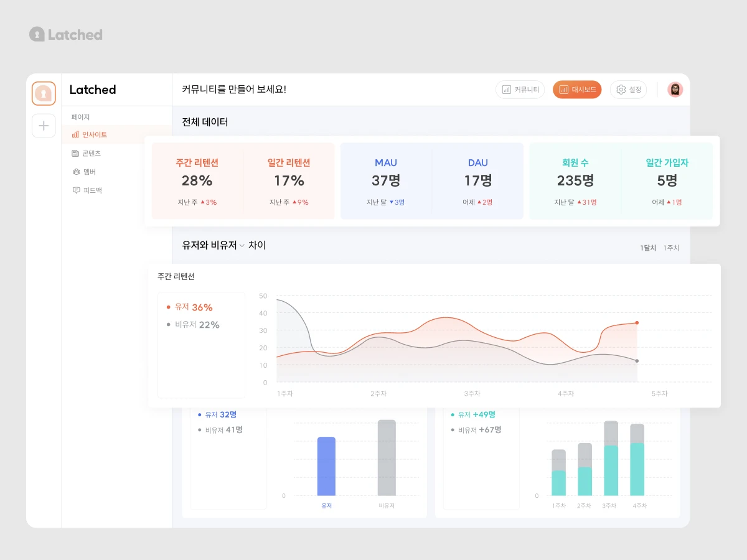Open the MAU 37명 stat card

(x=386, y=181)
